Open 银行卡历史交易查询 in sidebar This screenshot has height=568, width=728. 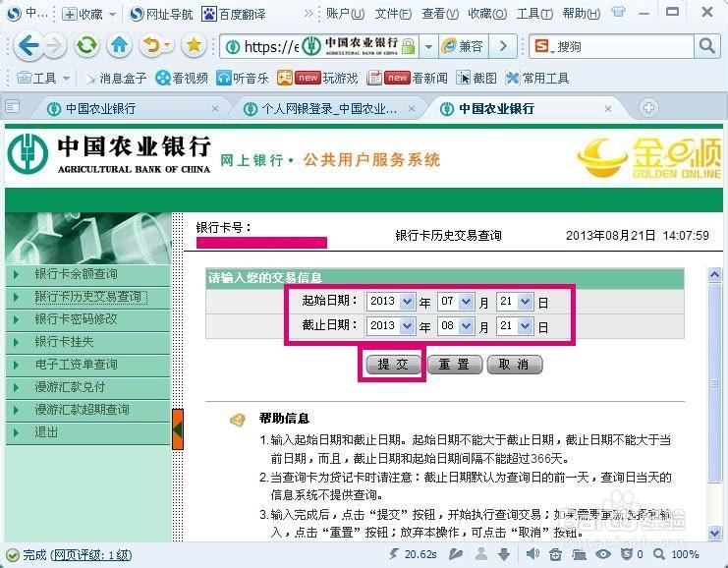click(x=87, y=297)
